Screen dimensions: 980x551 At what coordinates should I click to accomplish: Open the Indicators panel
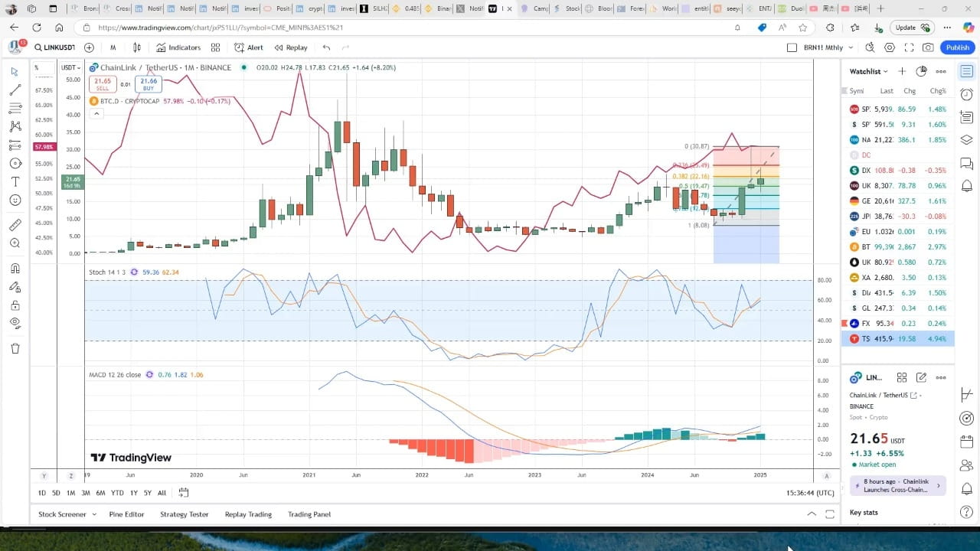tap(178, 47)
